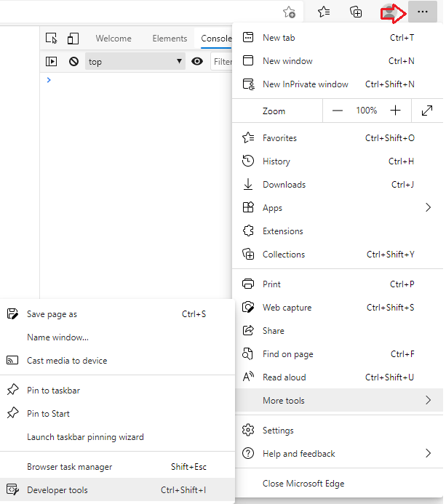This screenshot has height=504, width=446.
Task: Show the console sidebar icon
Action: (52, 61)
